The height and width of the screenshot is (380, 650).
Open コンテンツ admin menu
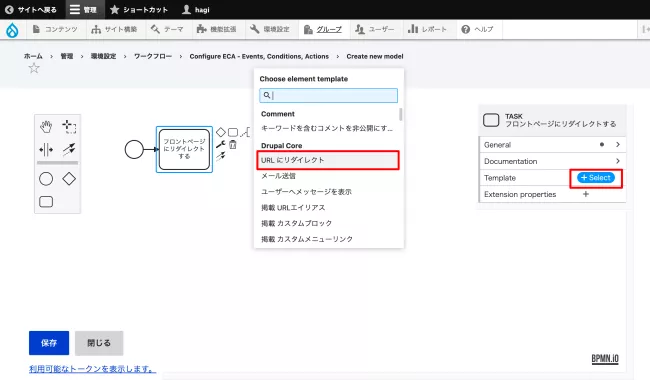(x=55, y=29)
